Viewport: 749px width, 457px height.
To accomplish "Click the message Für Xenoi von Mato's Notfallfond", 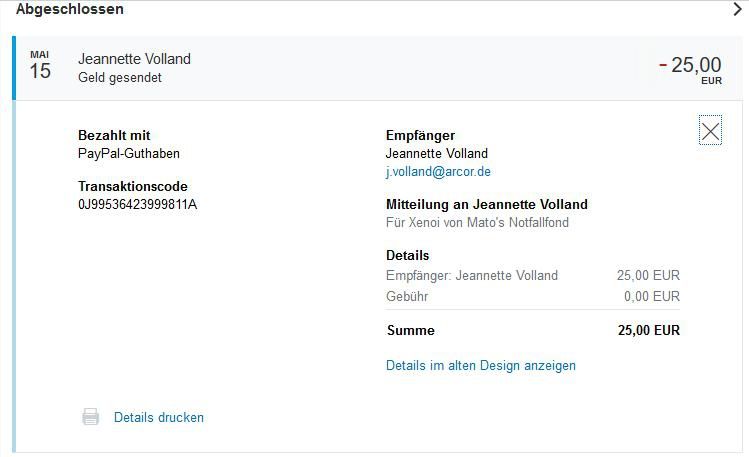I will click(477, 223).
